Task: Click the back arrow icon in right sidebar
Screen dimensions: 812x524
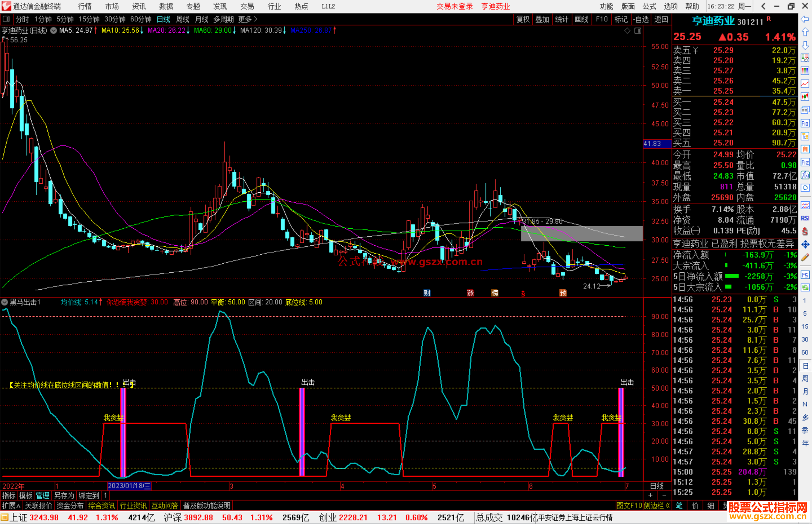Action: (805, 19)
